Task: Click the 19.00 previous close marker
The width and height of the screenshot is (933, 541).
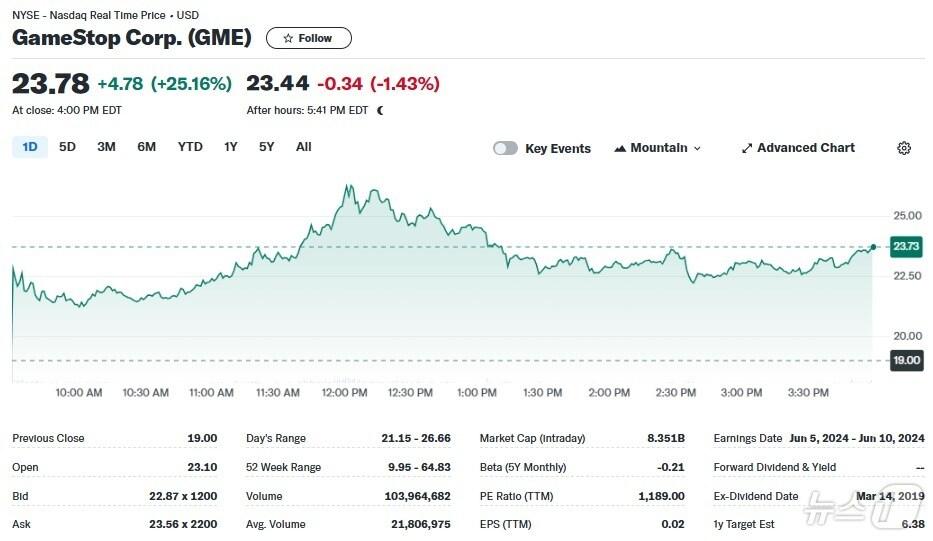Action: (906, 360)
